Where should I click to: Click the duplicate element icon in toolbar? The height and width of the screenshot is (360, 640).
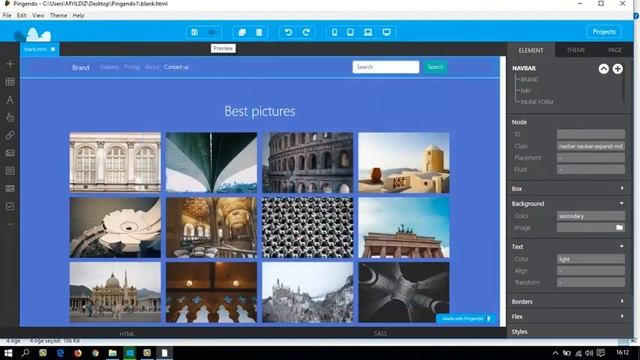(242, 32)
